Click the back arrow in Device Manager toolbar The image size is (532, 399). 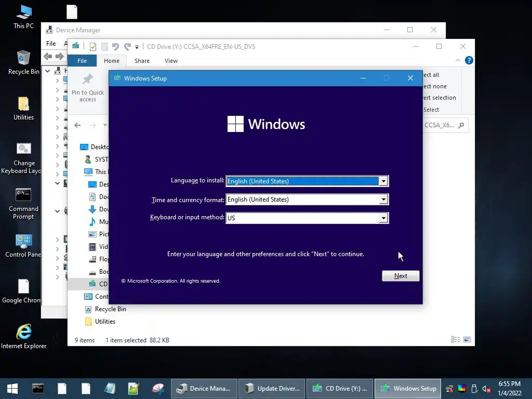pos(48,56)
